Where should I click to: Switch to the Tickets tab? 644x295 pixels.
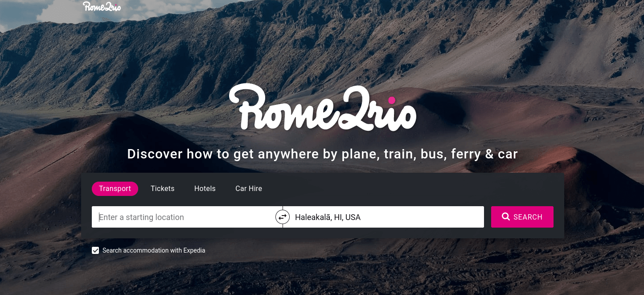(x=163, y=189)
